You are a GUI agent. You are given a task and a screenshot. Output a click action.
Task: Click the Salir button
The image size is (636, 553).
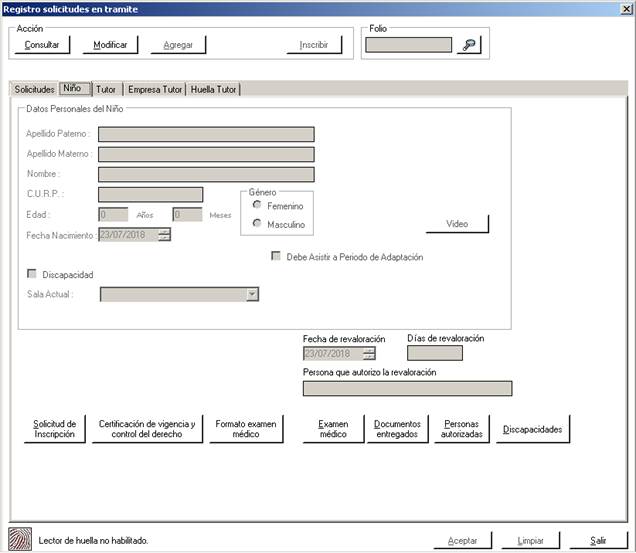point(598,540)
